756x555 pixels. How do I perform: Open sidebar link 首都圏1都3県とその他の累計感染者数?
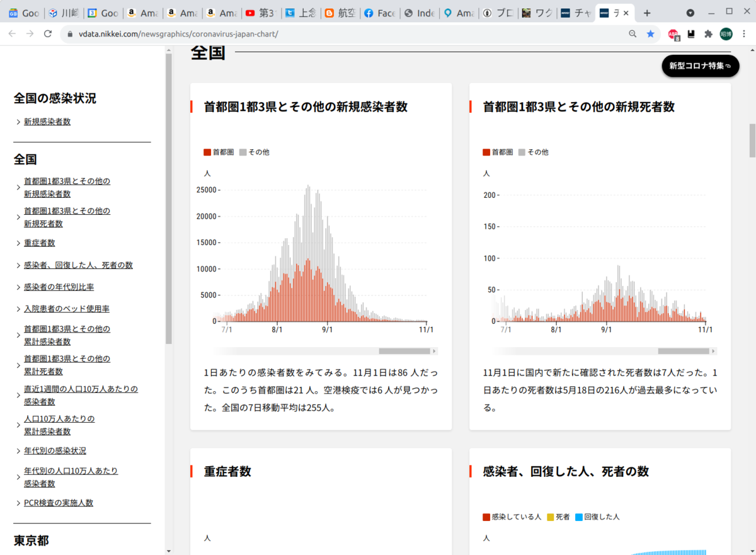pos(67,335)
